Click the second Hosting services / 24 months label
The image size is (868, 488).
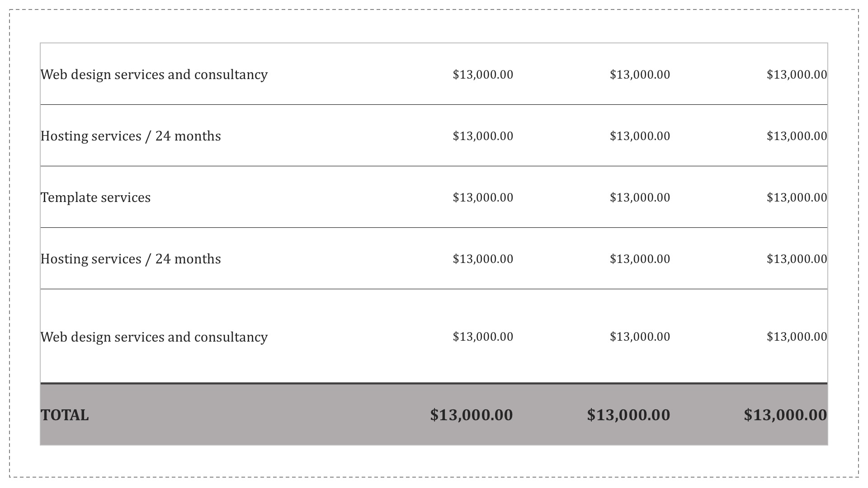tap(131, 259)
